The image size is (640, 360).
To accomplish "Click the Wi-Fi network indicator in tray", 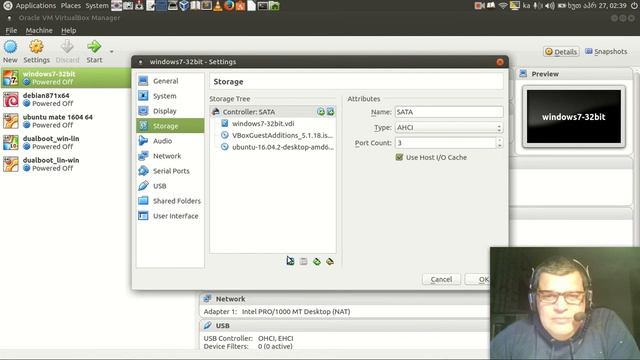I will pos(503,5).
